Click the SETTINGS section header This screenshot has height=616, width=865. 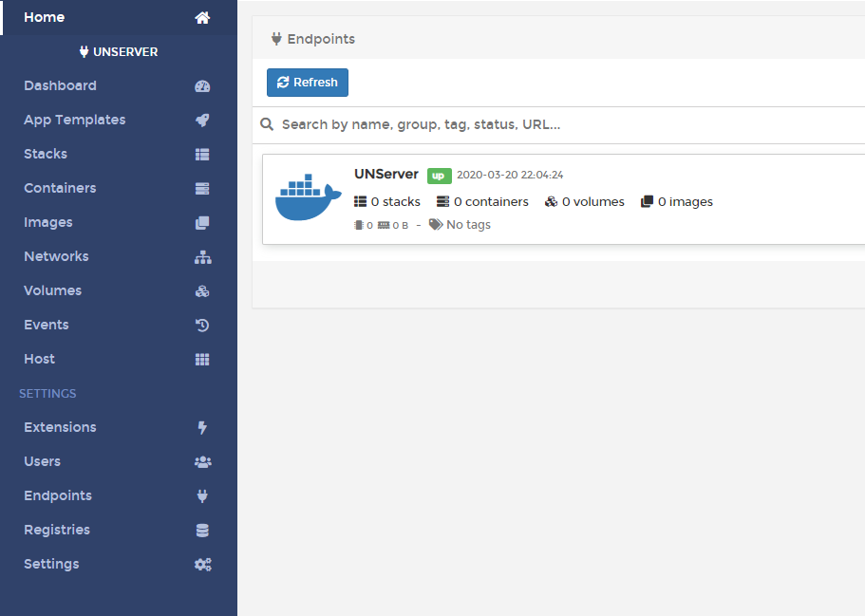click(x=47, y=393)
